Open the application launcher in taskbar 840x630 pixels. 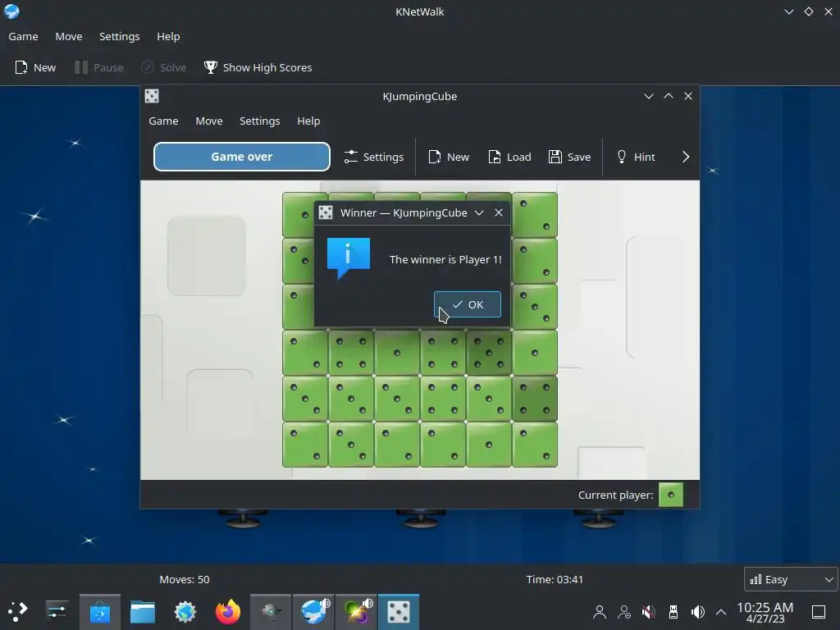coord(18,611)
